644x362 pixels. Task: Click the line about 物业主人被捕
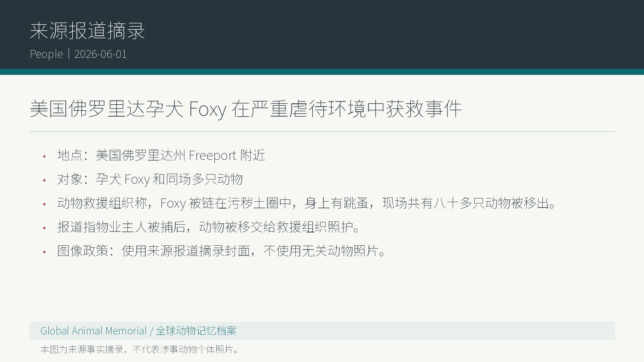click(208, 227)
